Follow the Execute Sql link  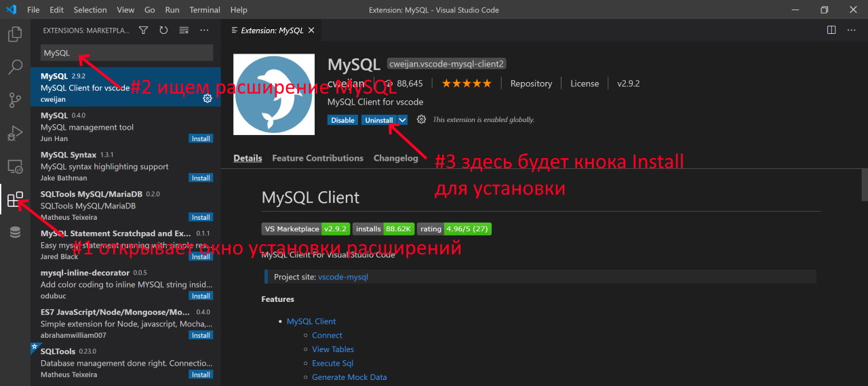(x=332, y=363)
